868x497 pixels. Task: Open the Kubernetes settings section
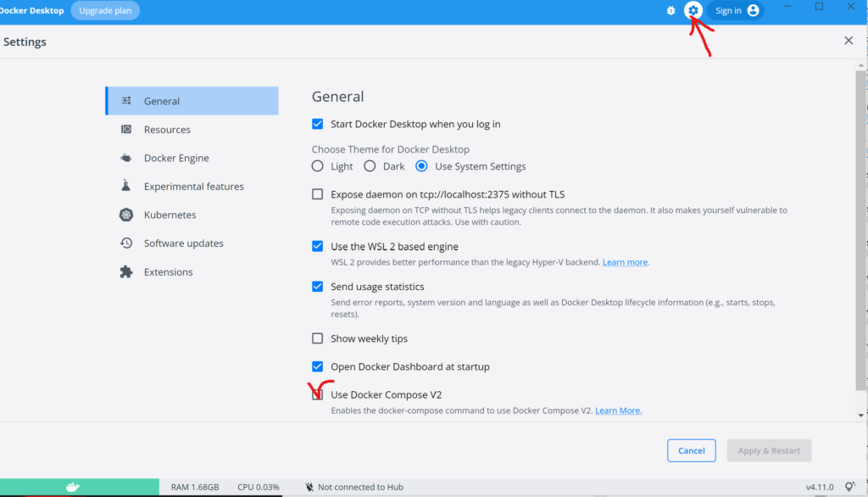(x=192, y=215)
